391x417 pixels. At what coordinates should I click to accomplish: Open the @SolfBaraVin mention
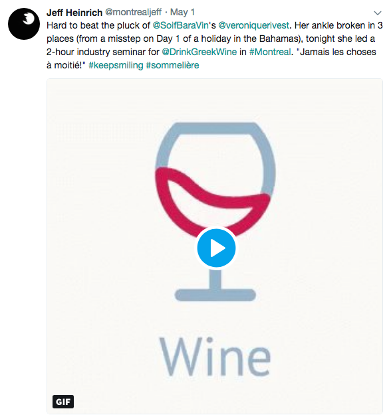(x=180, y=25)
